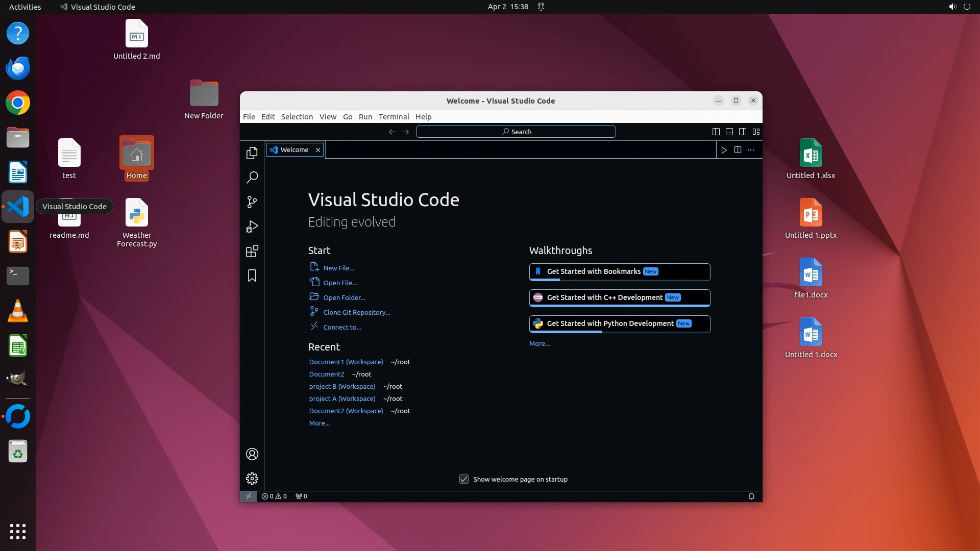Viewport: 980px width, 551px height.
Task: Expand More recent items link
Action: [320, 423]
